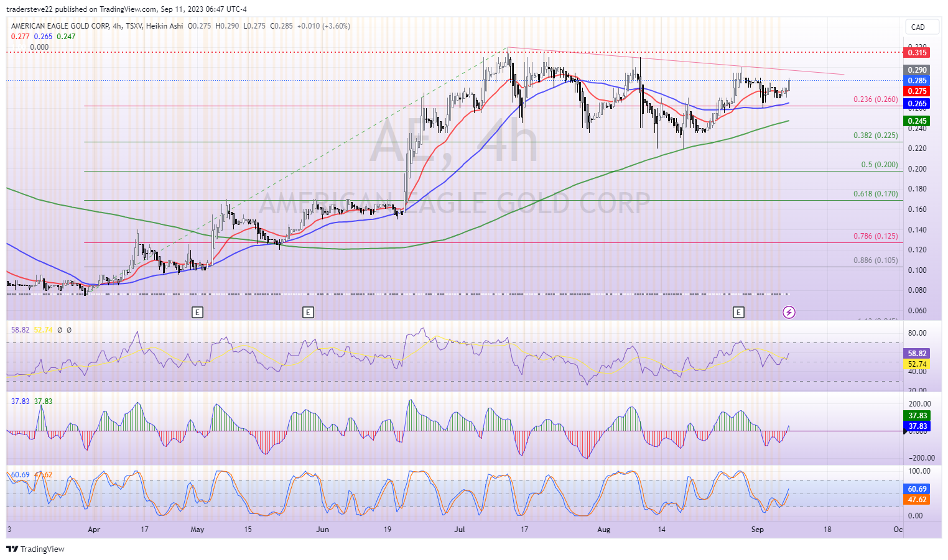This screenshot has height=560, width=948.
Task: Click the orange 47.62 stochastic axis label
Action: point(917,500)
